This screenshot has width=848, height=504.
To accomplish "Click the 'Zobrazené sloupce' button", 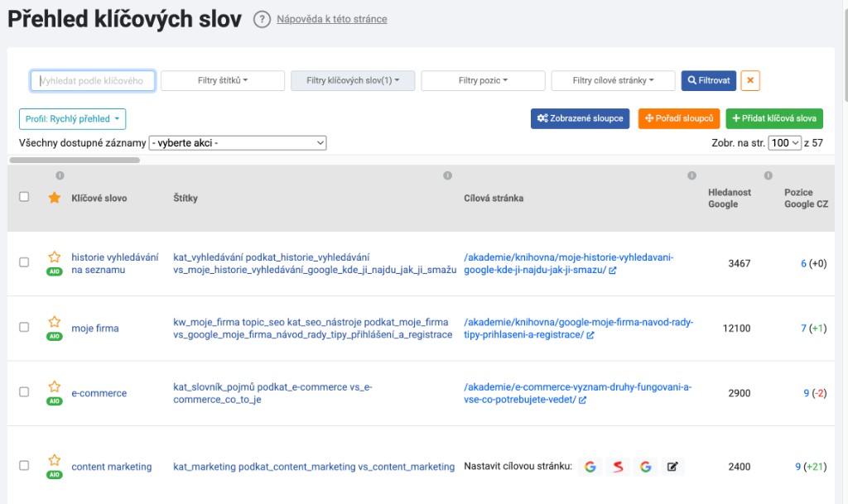I will (x=580, y=118).
